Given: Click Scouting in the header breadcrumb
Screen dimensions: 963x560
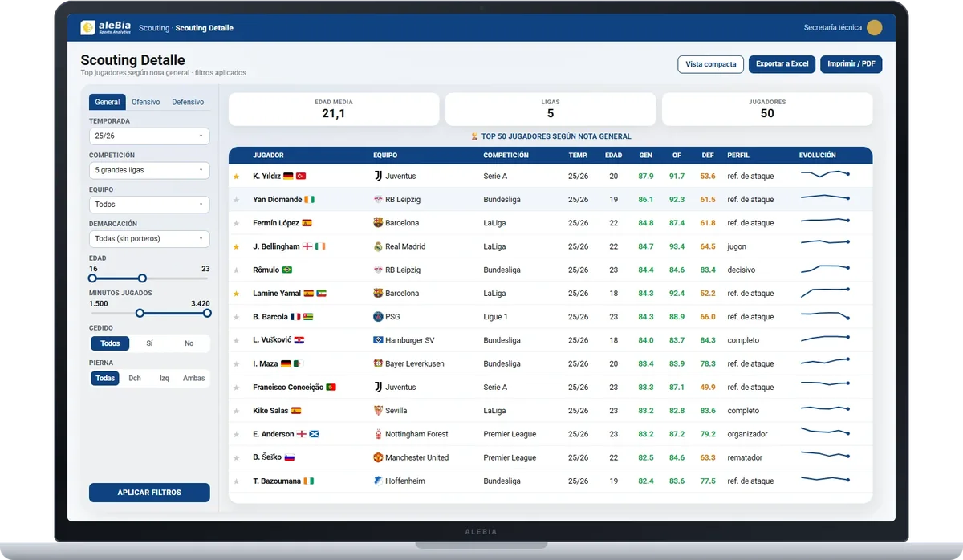Looking at the screenshot, I should 154,28.
